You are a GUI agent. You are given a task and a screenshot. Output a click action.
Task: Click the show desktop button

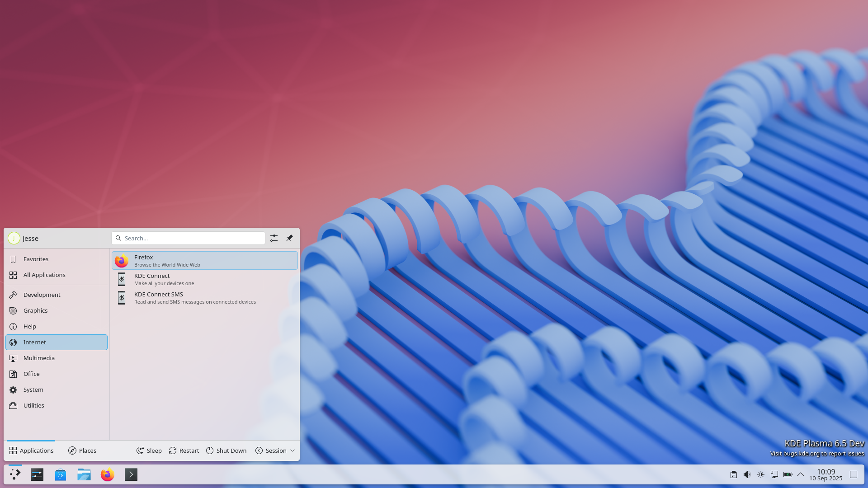tap(854, 474)
